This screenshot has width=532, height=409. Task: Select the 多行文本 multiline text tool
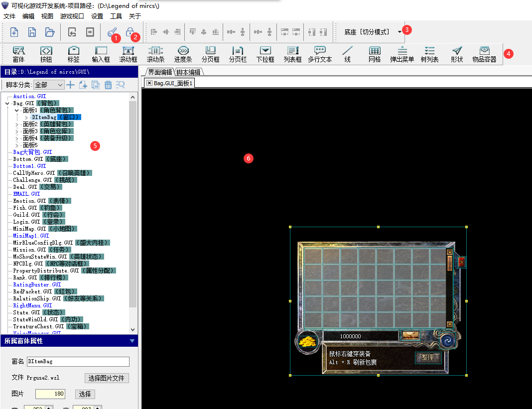coord(320,54)
